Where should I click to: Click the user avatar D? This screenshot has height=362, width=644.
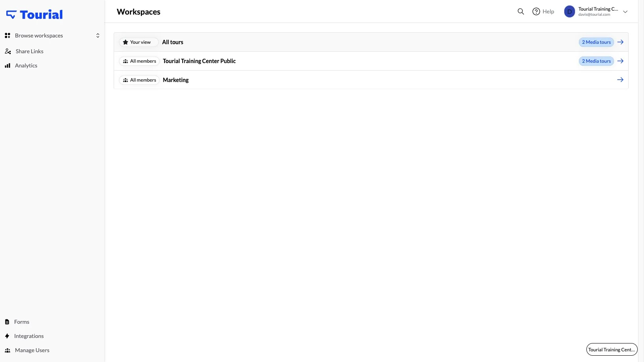569,11
